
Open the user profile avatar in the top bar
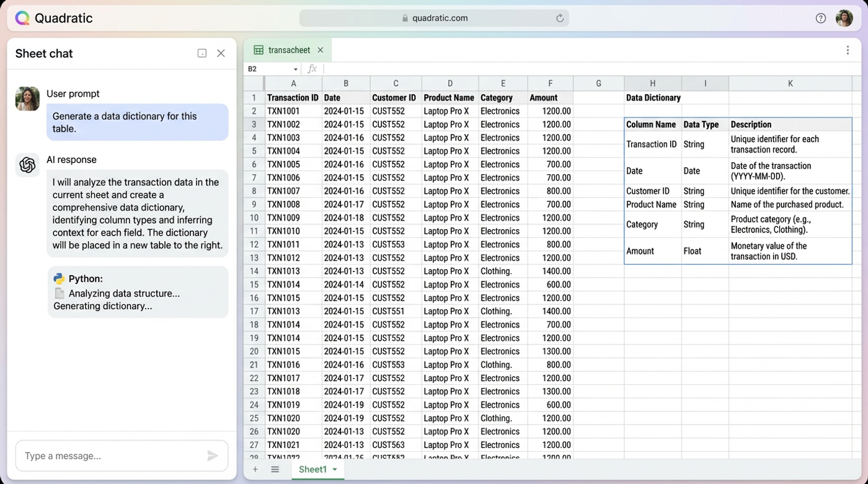click(844, 18)
